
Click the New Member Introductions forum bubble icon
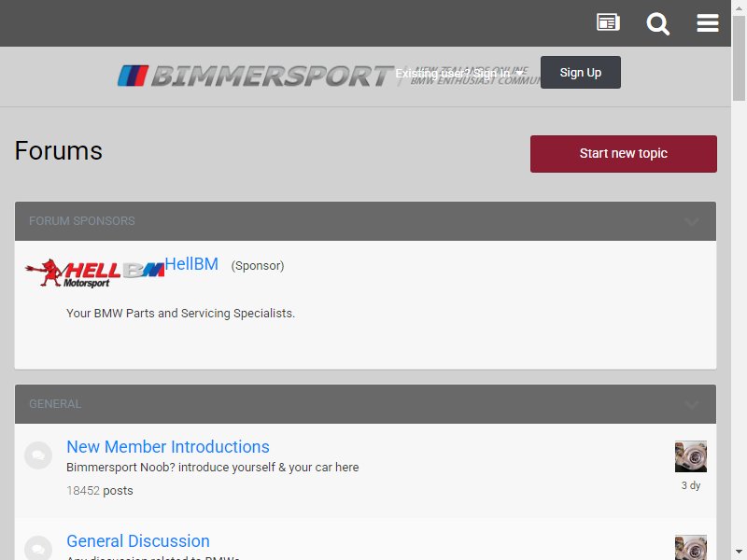38,455
